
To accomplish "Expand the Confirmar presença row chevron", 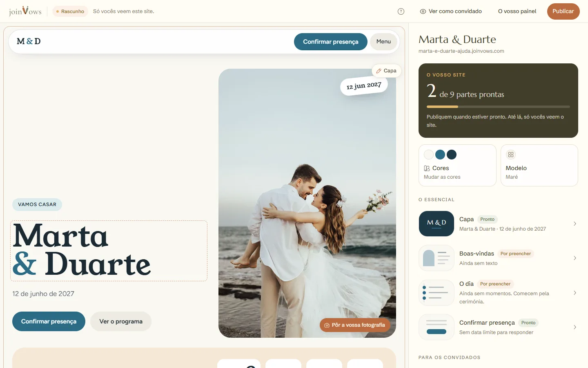I will coord(575,327).
